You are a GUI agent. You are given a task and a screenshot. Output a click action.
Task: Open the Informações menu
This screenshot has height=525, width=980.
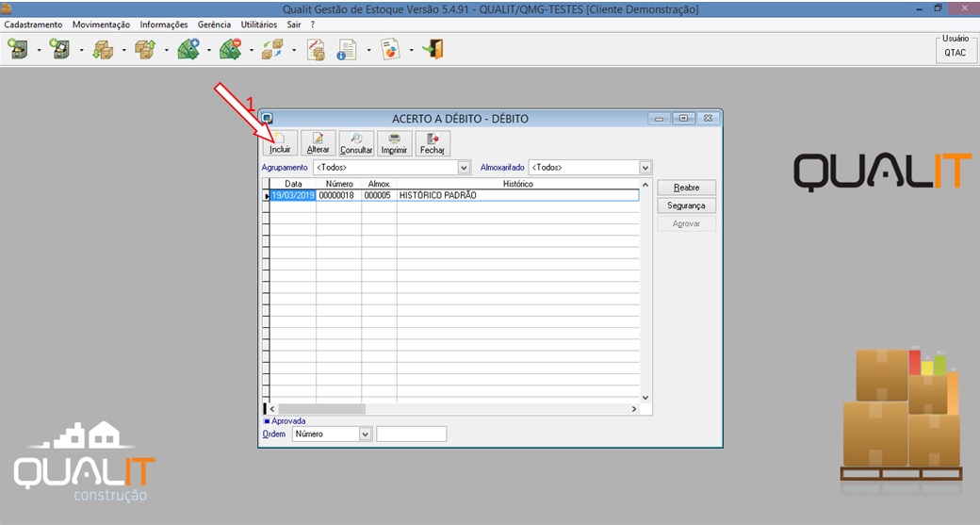[x=164, y=25]
